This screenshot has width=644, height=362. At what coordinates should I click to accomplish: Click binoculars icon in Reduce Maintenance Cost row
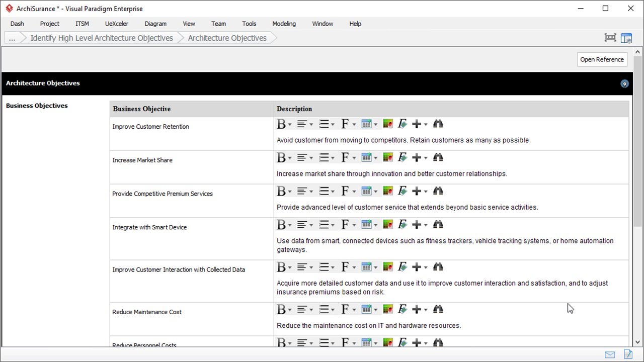(438, 309)
